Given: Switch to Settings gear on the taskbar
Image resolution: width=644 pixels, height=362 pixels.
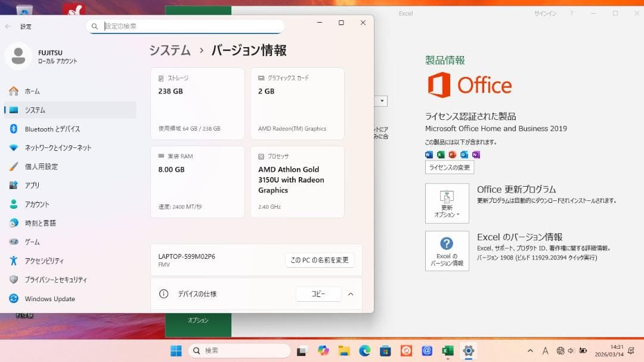Looking at the screenshot, I should pos(468,351).
